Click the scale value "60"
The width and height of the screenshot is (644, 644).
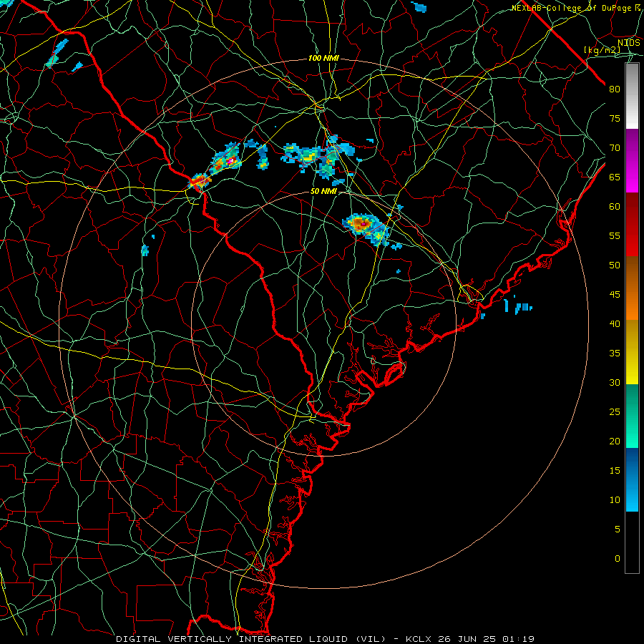(x=615, y=207)
